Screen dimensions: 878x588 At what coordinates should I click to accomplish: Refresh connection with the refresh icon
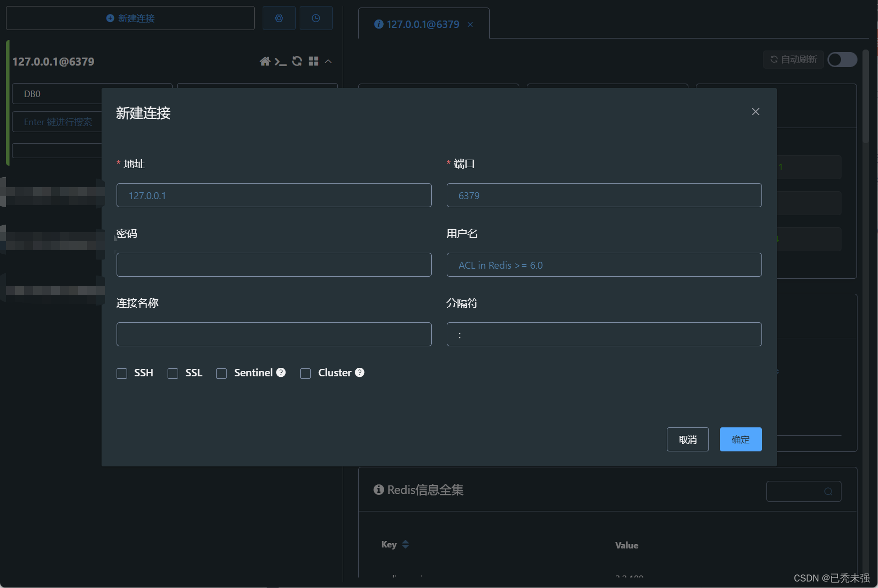297,61
